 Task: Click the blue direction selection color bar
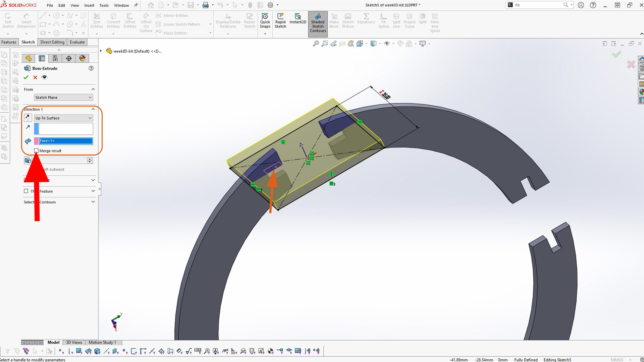(x=36, y=129)
